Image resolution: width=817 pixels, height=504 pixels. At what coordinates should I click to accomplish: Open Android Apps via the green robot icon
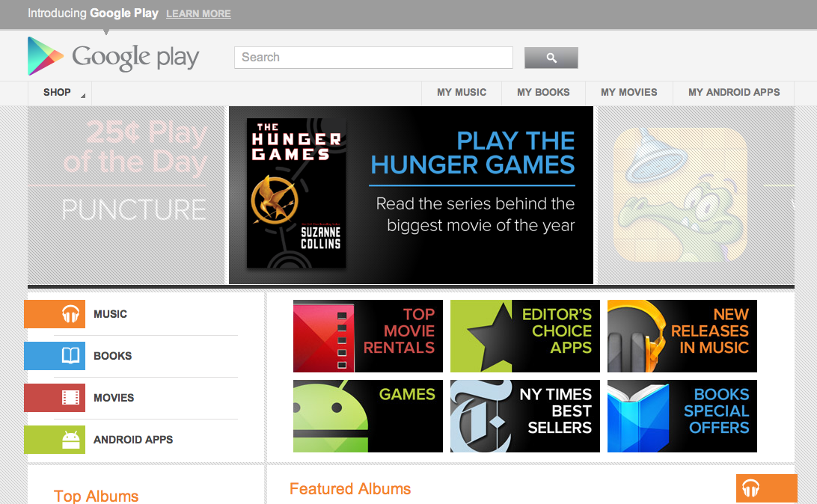[x=55, y=440]
